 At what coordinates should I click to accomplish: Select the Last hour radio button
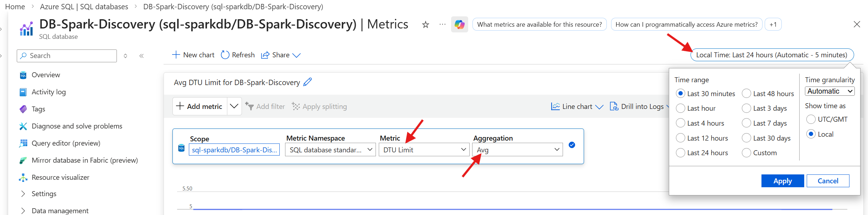(681, 108)
